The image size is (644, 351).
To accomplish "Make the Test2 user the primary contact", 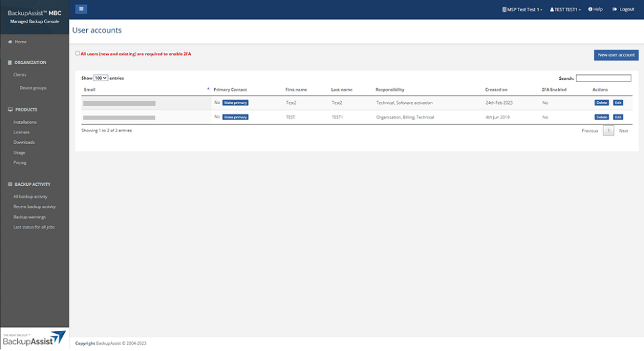I will tap(236, 103).
